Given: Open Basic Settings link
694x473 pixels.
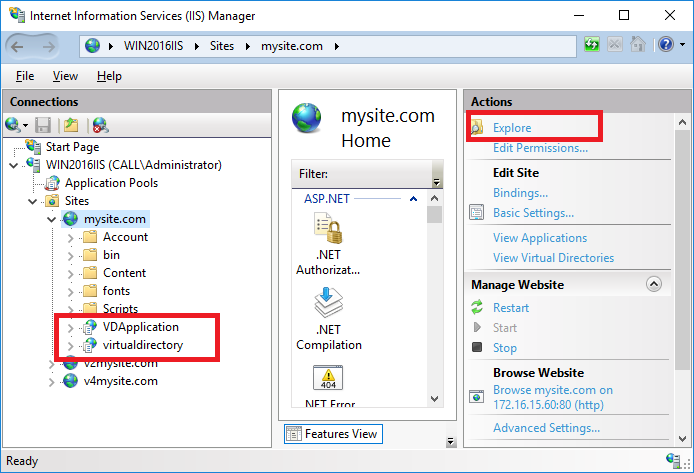Looking at the screenshot, I should [533, 213].
